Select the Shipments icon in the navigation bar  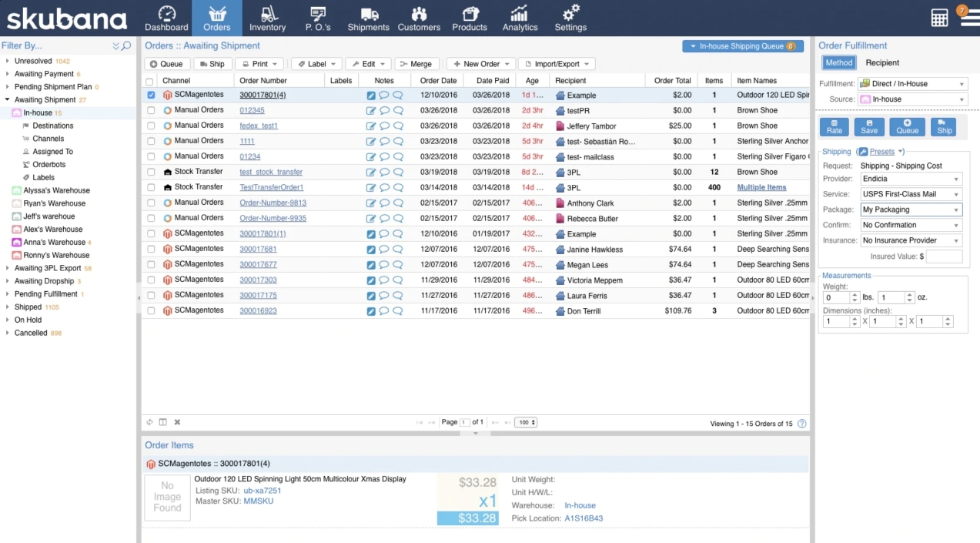click(x=368, y=17)
